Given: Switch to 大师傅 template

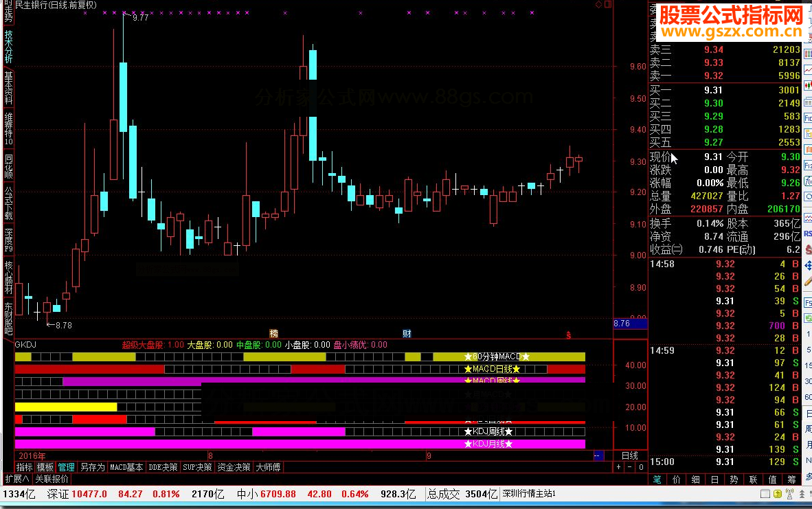Looking at the screenshot, I should (x=268, y=467).
